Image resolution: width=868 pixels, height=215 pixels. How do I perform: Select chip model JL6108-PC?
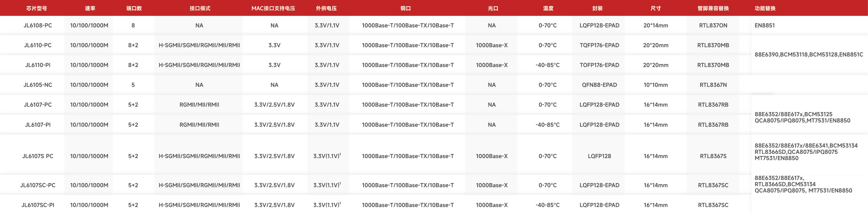tap(38, 25)
